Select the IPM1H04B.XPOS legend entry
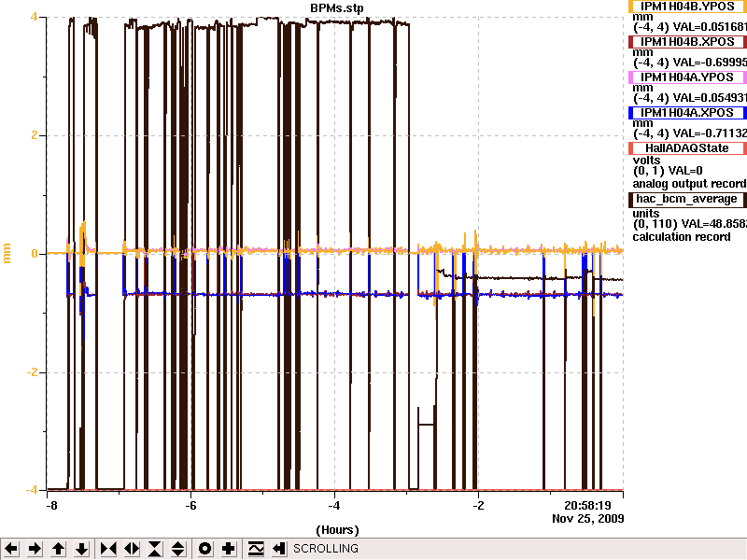The width and height of the screenshot is (747, 560). [687, 42]
